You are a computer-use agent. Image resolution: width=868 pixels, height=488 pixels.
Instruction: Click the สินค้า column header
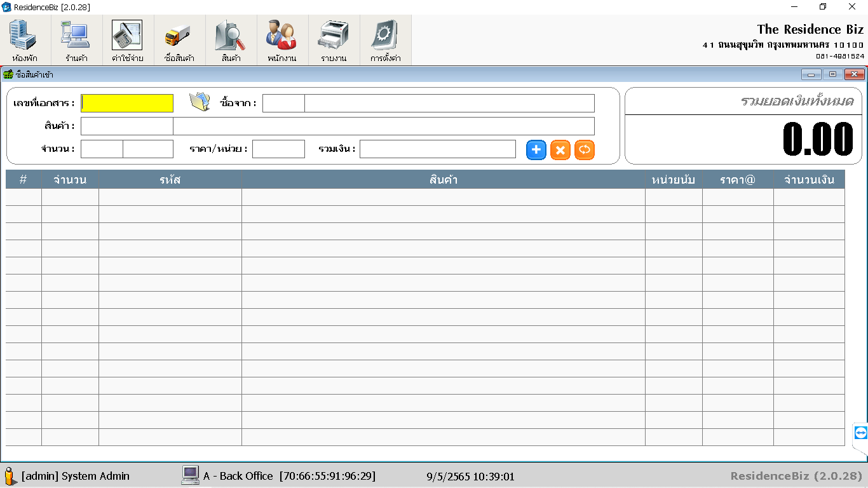444,180
